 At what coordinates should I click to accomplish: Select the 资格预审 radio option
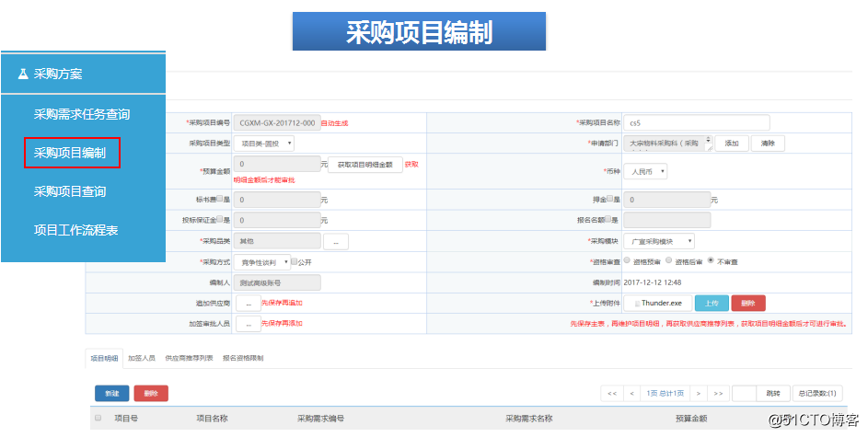point(627,261)
